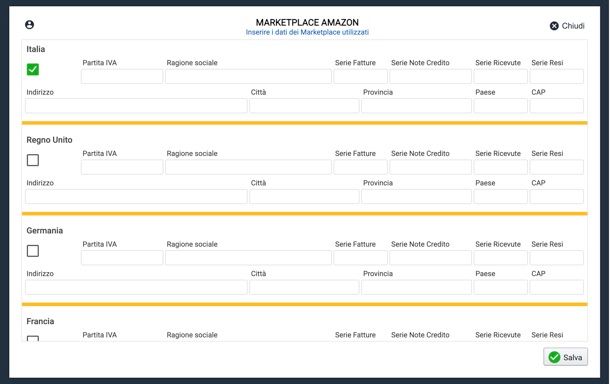Enable the Regno Unito marketplace checkbox
The width and height of the screenshot is (610, 384).
pyautogui.click(x=33, y=160)
